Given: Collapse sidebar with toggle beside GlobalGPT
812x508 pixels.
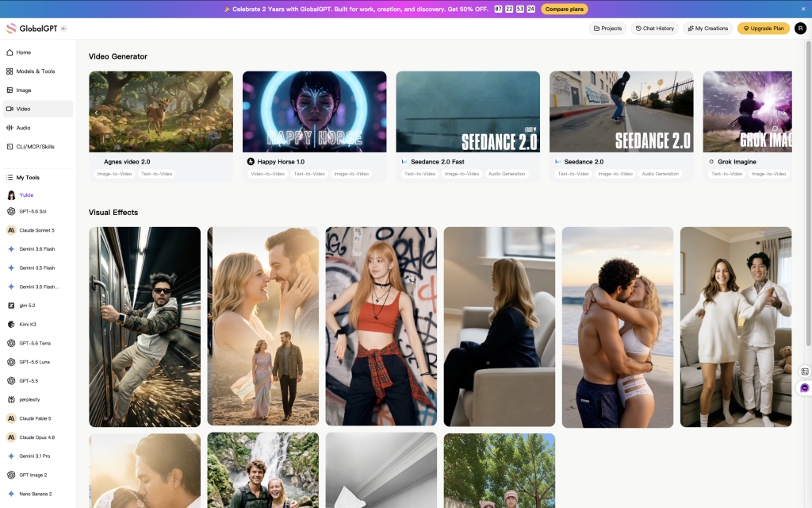Looking at the screenshot, I should (63, 29).
